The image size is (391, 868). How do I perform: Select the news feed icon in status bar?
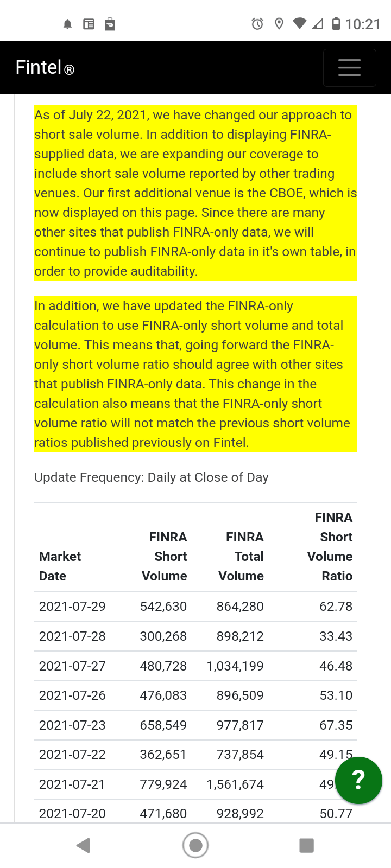pyautogui.click(x=89, y=24)
